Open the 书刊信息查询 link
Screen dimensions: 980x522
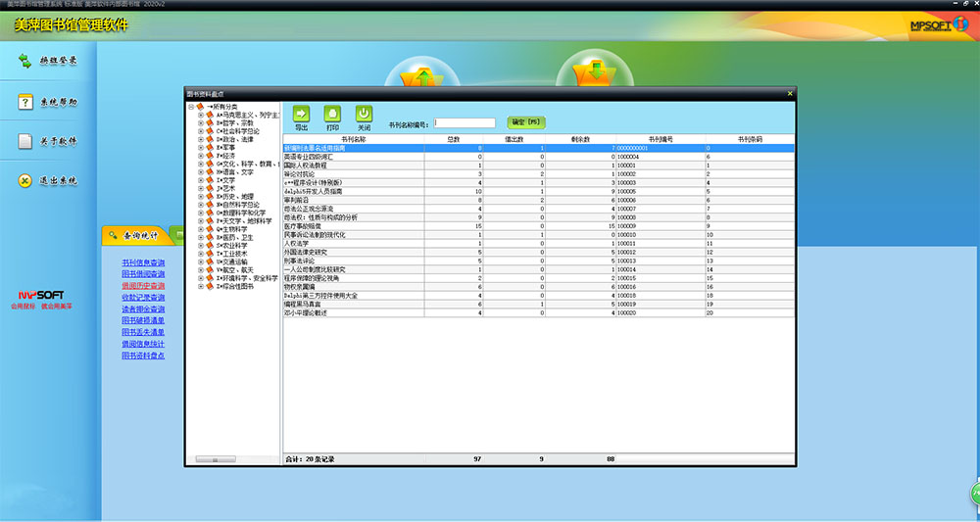(x=143, y=263)
